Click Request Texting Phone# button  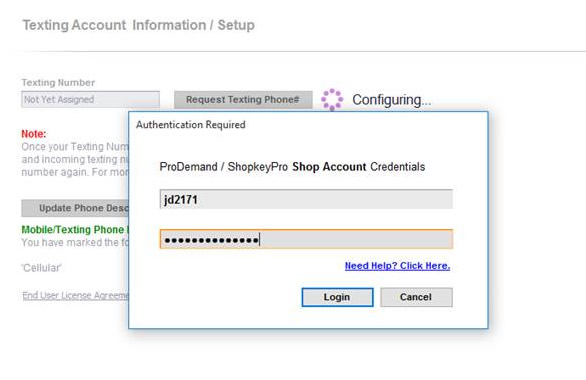[x=243, y=99]
